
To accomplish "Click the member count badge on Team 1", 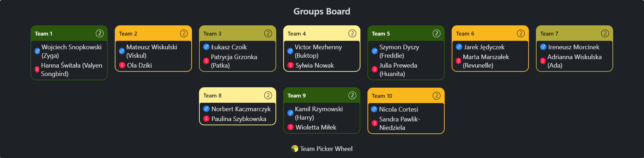I will pyautogui.click(x=100, y=33).
